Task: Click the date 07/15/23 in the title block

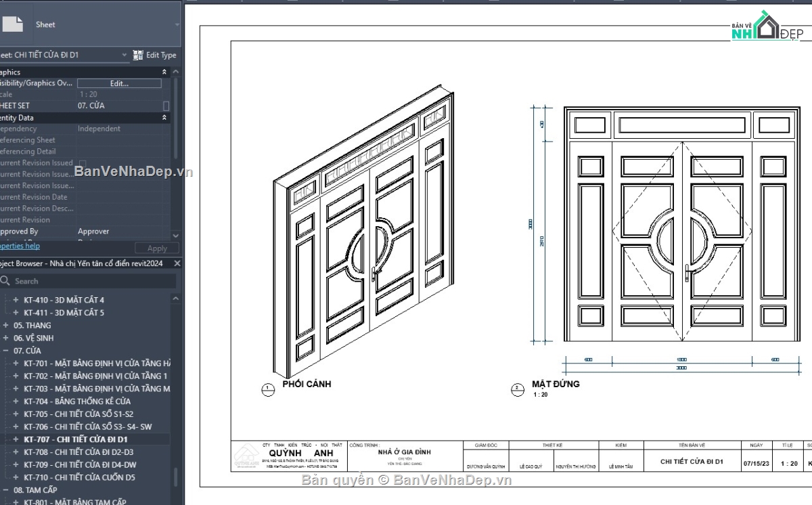Action: (x=756, y=464)
